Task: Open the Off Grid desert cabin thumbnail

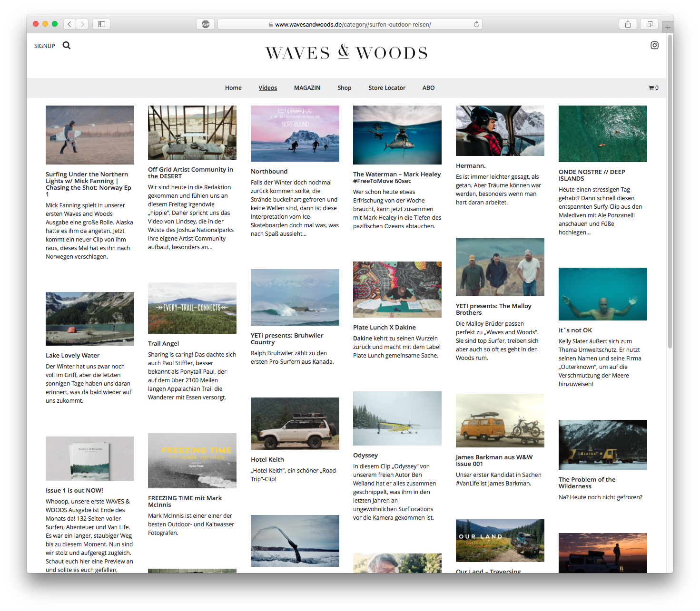Action: [192, 133]
